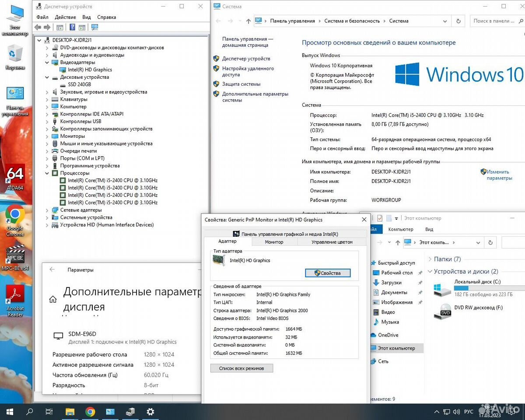This screenshot has width=525, height=420.
Task: Open Acrobat Reader desktop shortcut
Action: (x=15, y=301)
